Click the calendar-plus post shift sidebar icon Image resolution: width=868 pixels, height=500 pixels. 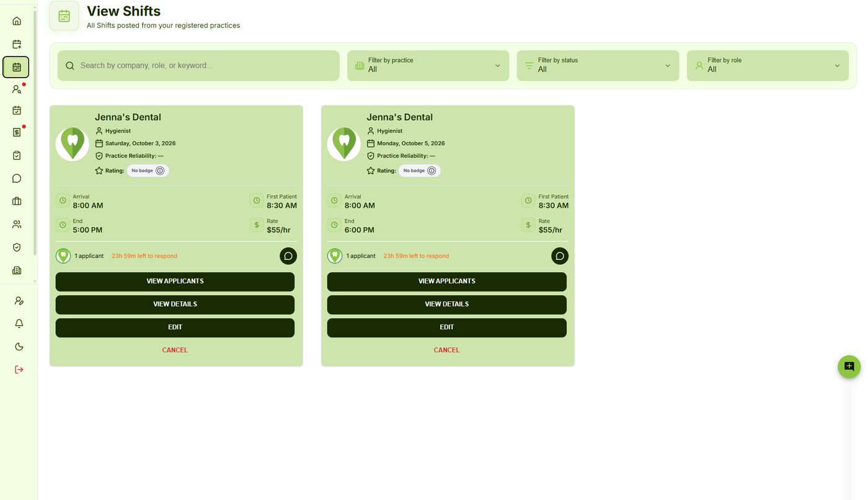point(17,44)
